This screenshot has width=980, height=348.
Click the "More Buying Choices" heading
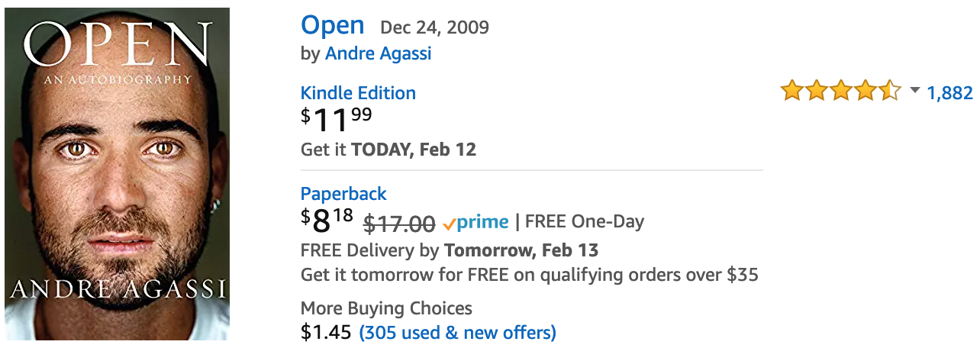pyautogui.click(x=386, y=308)
